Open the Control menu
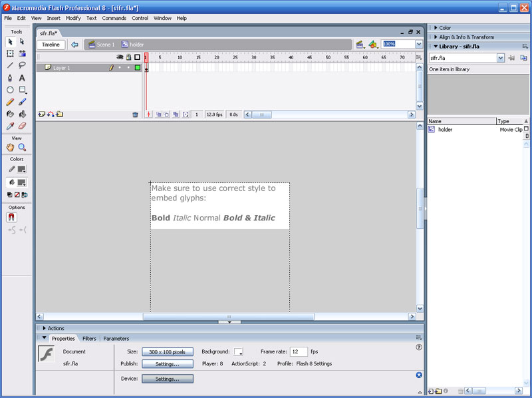The image size is (532, 398). pos(140,18)
